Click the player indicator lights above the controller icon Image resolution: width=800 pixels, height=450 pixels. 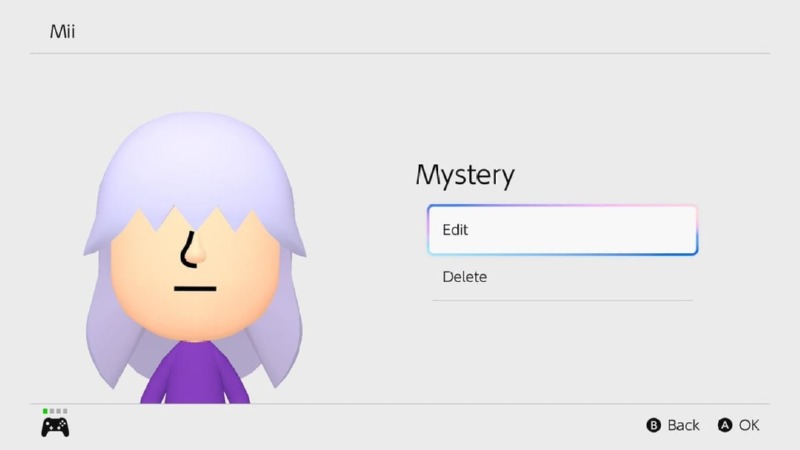coord(55,411)
